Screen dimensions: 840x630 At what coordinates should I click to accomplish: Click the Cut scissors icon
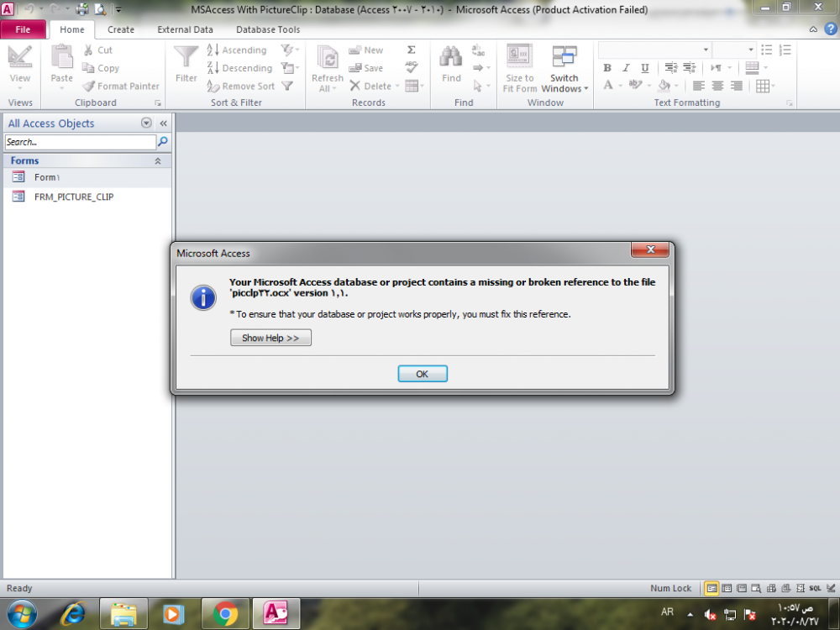(x=88, y=50)
